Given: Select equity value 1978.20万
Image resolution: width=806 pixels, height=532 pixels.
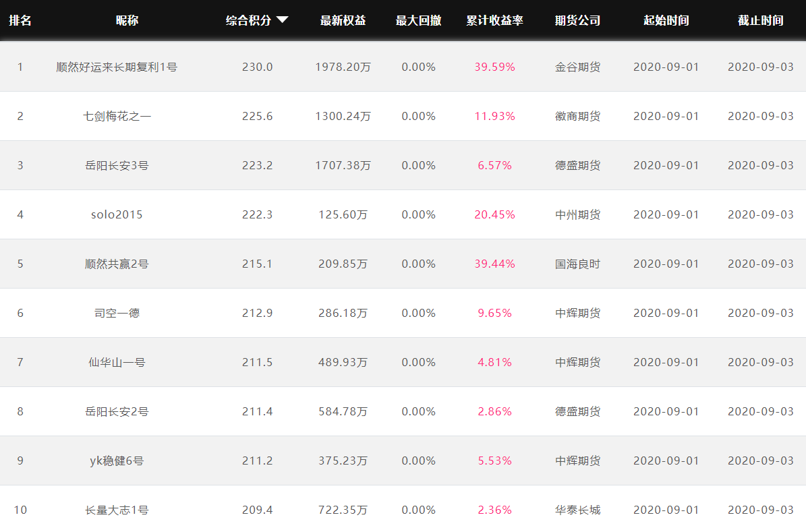Looking at the screenshot, I should (x=343, y=67).
